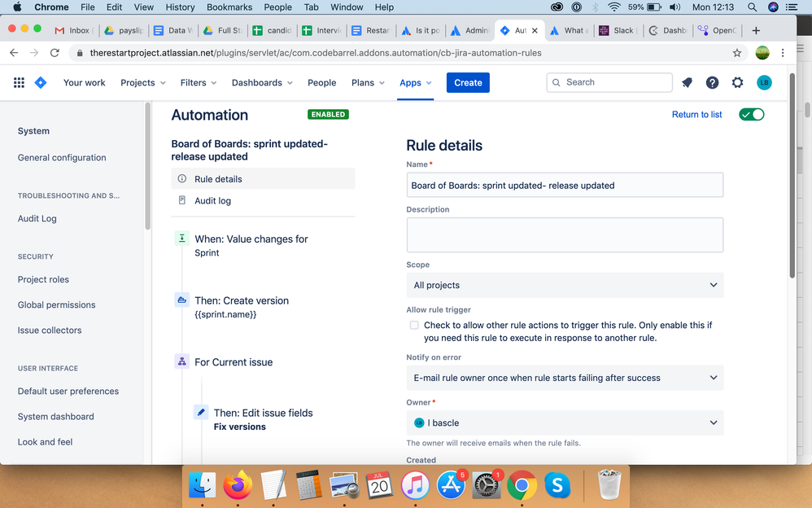The image size is (812, 508).
Task: Open the Notify on error dropdown
Action: pyautogui.click(x=565, y=378)
